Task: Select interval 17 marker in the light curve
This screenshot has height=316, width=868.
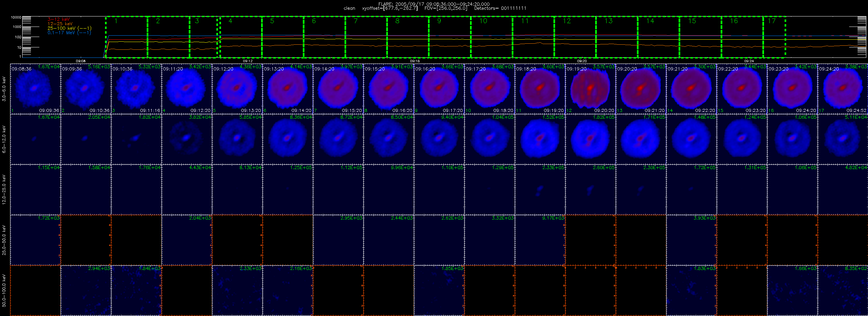Action: [772, 21]
